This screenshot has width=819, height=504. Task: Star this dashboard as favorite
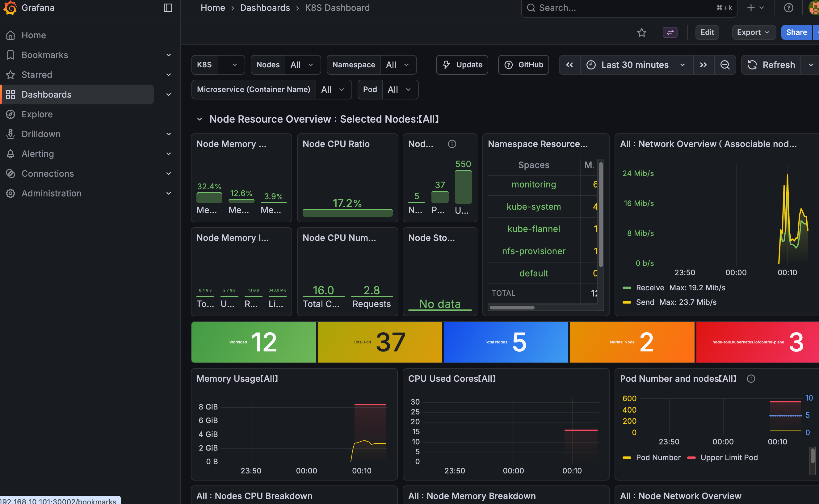coord(641,32)
